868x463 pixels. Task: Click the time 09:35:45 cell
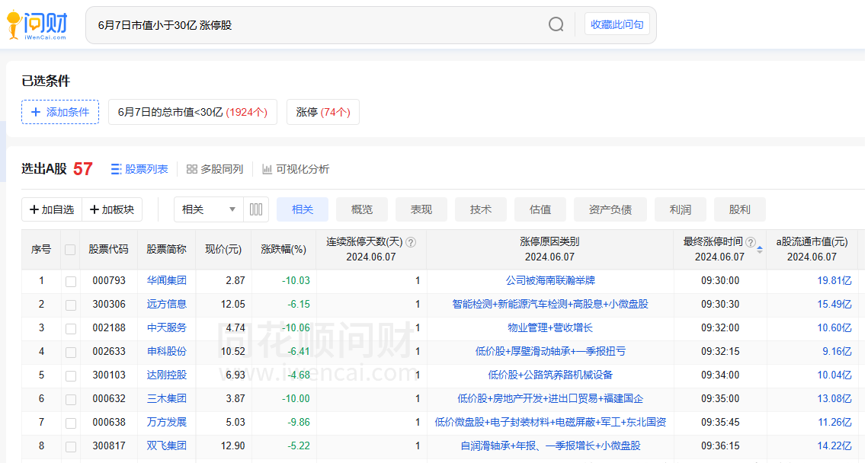pyautogui.click(x=720, y=422)
